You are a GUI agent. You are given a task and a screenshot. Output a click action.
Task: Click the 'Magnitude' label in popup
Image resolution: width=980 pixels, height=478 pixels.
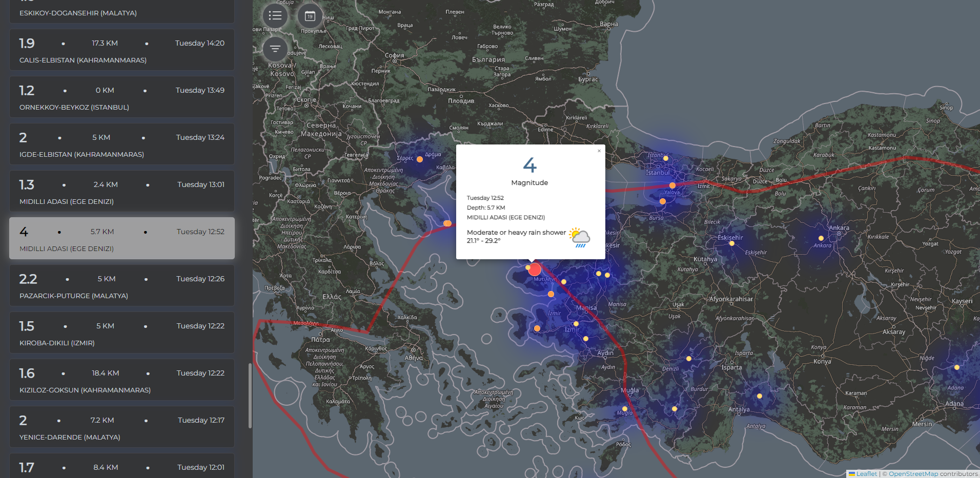[x=529, y=182]
